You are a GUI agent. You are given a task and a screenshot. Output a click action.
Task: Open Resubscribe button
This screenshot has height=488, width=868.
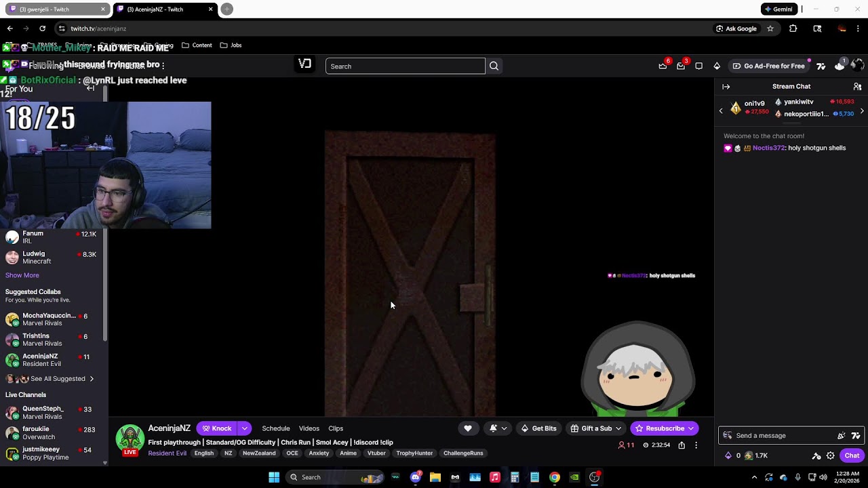[x=664, y=428]
